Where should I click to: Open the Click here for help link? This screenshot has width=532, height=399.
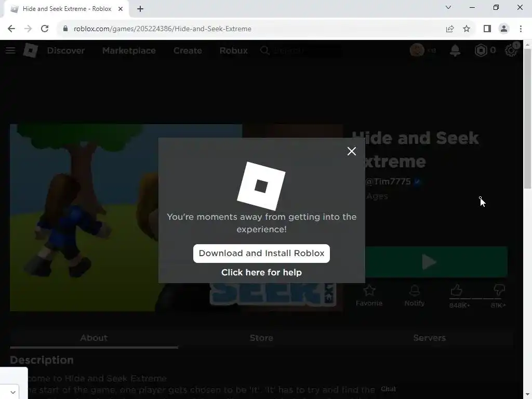(261, 272)
